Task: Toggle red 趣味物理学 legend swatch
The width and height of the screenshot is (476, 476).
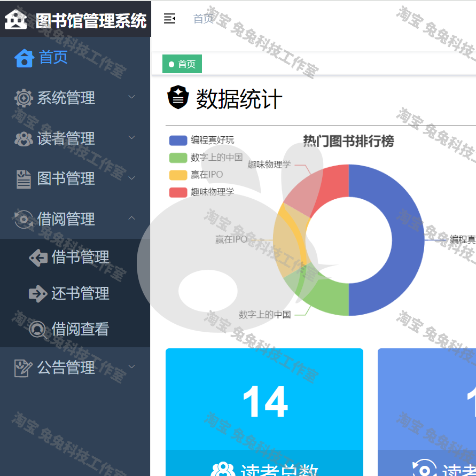Action: click(178, 192)
